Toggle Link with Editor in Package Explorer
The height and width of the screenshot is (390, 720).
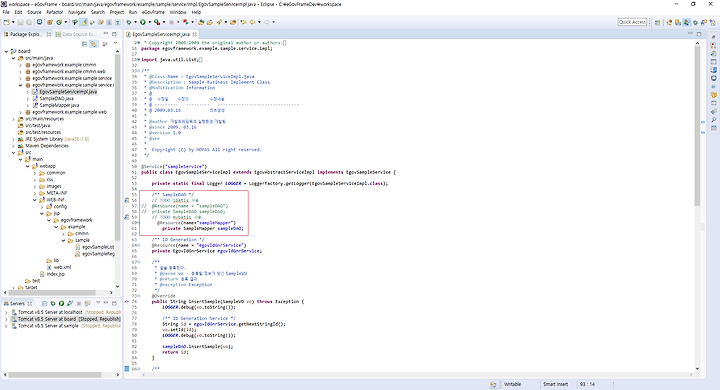point(93,44)
